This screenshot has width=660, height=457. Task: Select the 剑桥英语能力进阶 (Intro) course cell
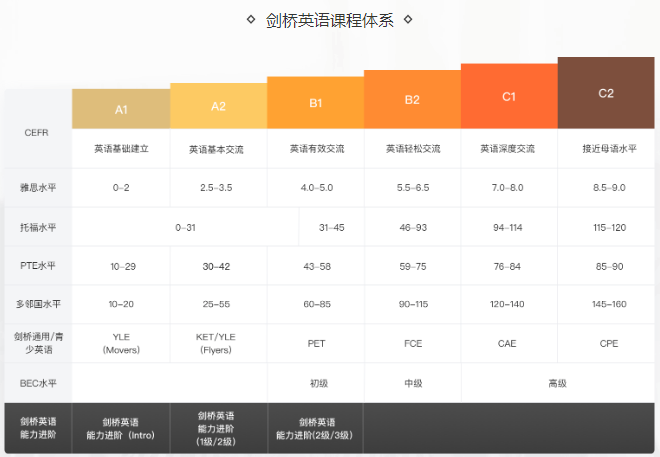121,429
